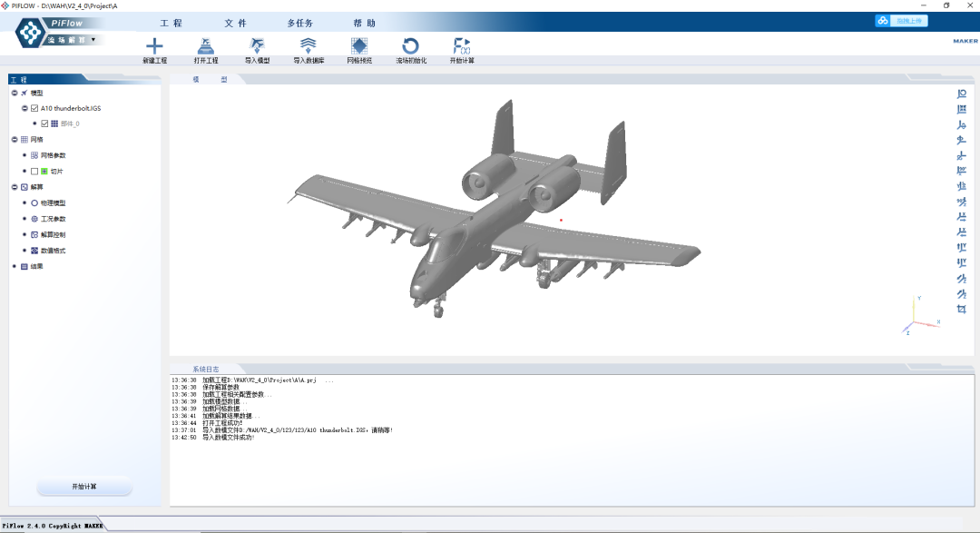The image size is (980, 533).
Task: Click the log line 加载解算结果数据
Action: pyautogui.click(x=230, y=416)
